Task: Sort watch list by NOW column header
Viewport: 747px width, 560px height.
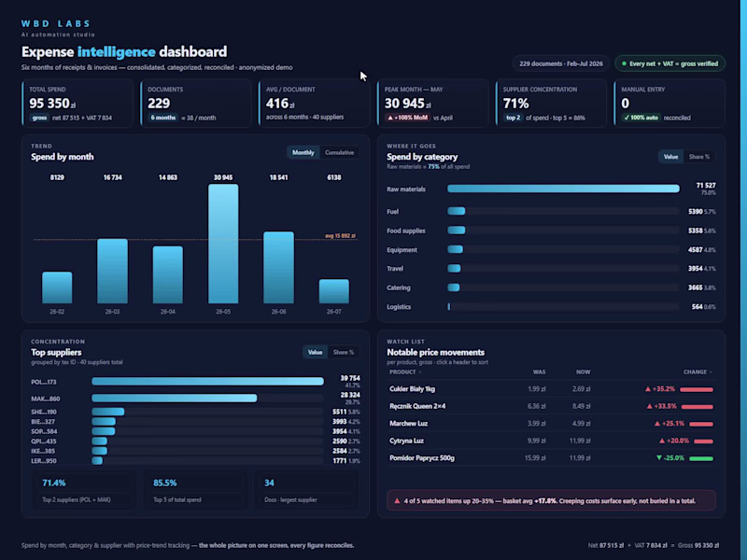Action: 583,371
